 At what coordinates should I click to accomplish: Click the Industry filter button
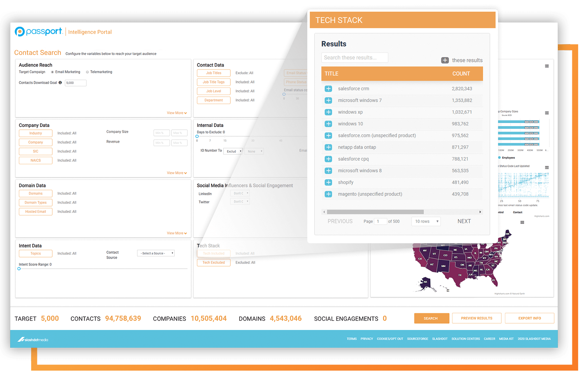[36, 133]
